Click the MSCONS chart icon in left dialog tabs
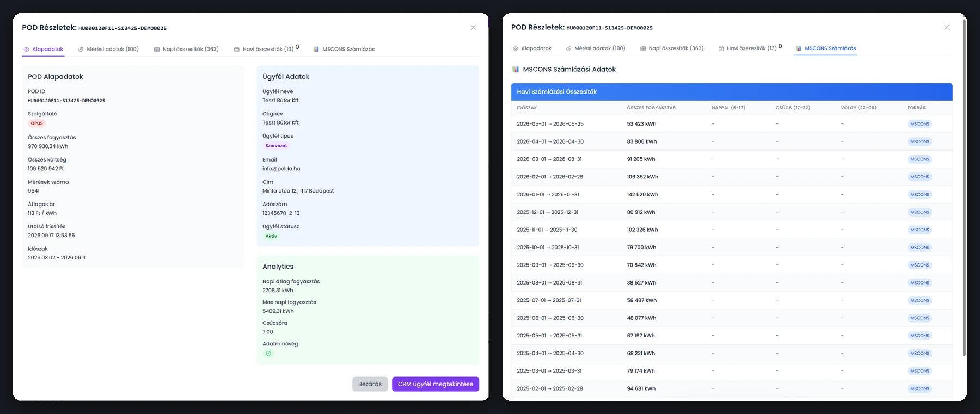The height and width of the screenshot is (414, 980). 316,50
